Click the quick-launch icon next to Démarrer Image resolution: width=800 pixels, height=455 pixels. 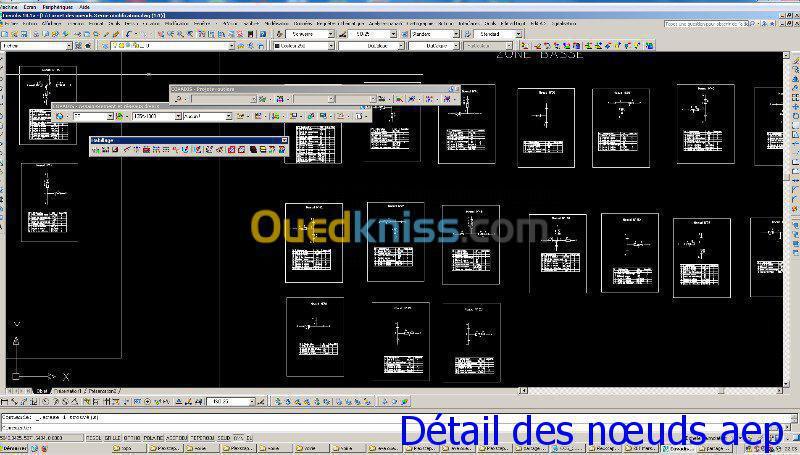coord(35,448)
